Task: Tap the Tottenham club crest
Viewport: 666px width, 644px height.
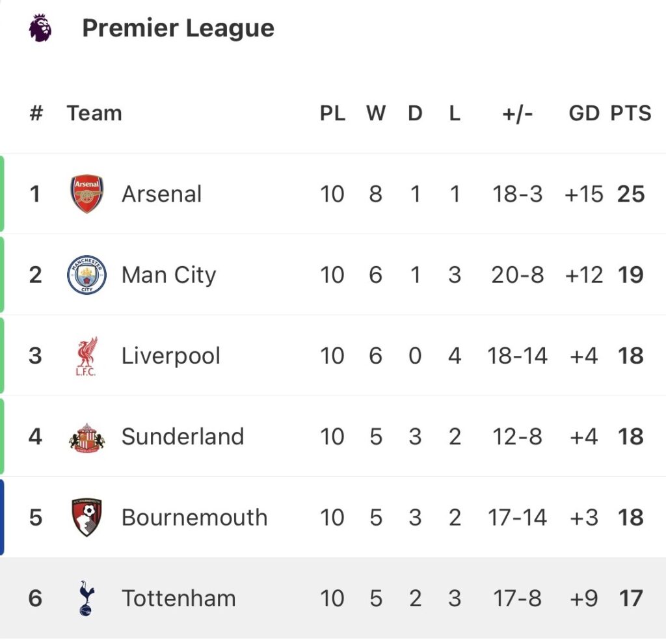Action: coord(87,598)
